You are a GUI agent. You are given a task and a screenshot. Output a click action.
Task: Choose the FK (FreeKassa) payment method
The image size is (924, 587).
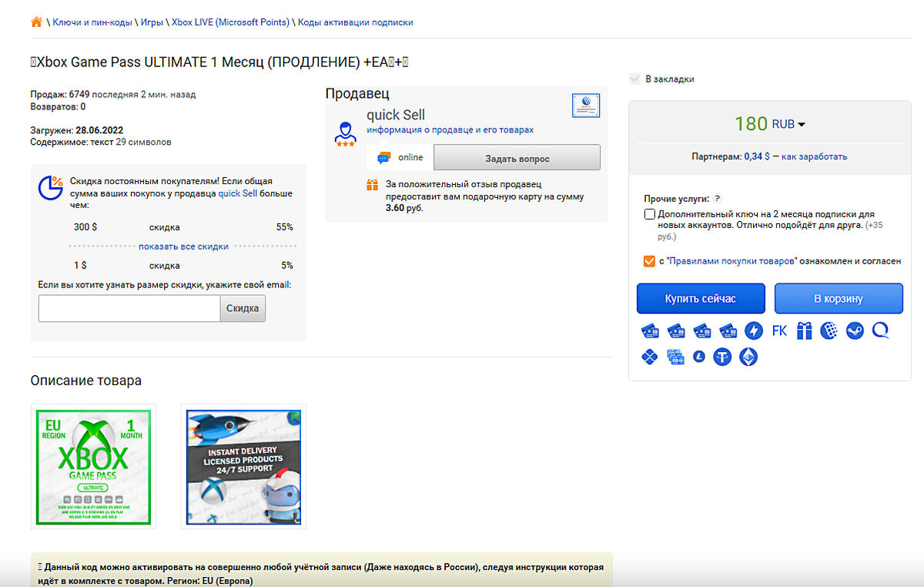pos(778,330)
